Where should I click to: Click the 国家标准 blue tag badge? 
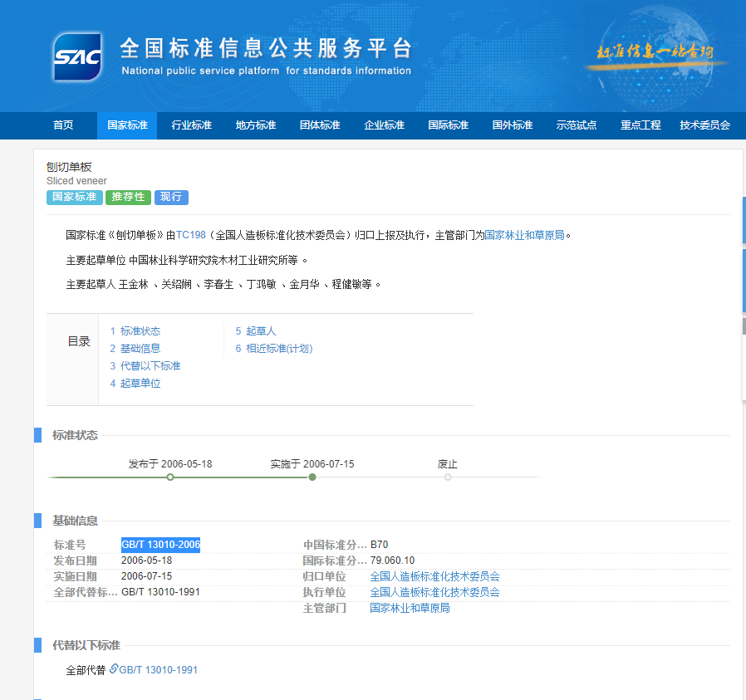point(74,197)
